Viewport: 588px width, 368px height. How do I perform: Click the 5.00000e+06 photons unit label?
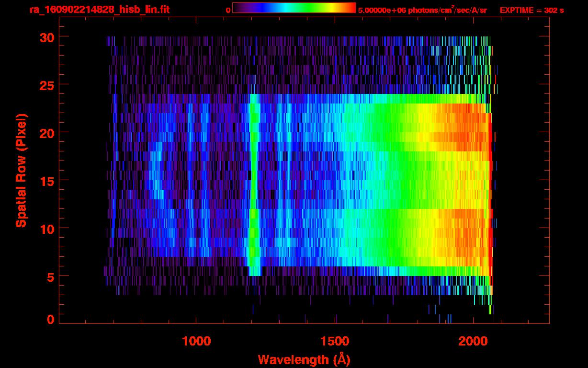pos(422,10)
